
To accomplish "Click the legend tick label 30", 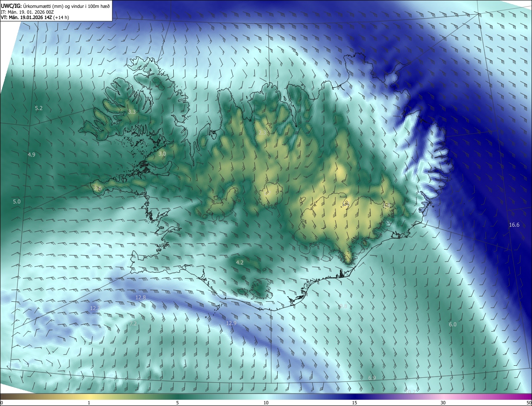I will point(443,403).
